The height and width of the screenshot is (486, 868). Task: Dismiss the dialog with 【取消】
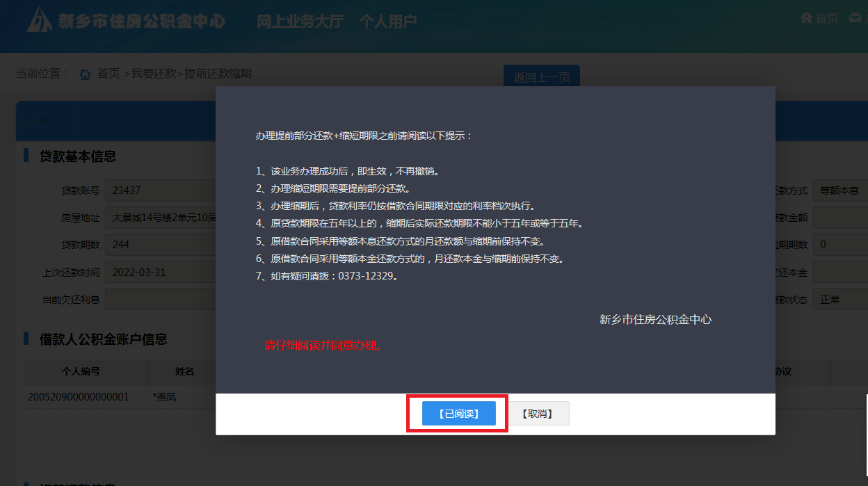click(536, 414)
